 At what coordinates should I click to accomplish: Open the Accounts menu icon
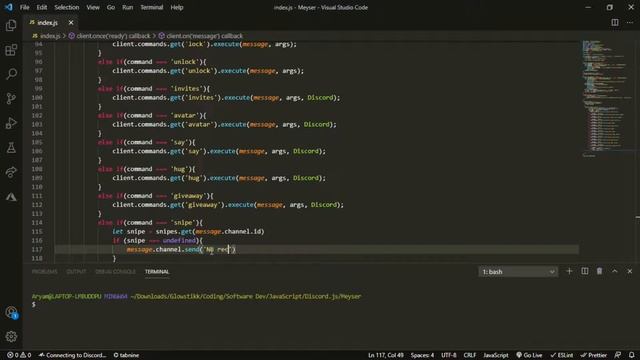[11, 313]
